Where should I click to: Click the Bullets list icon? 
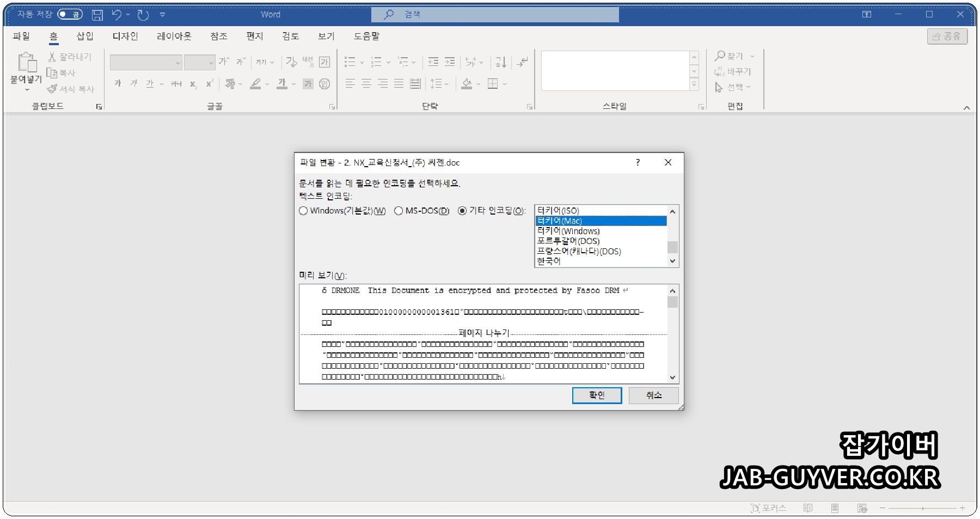[350, 62]
